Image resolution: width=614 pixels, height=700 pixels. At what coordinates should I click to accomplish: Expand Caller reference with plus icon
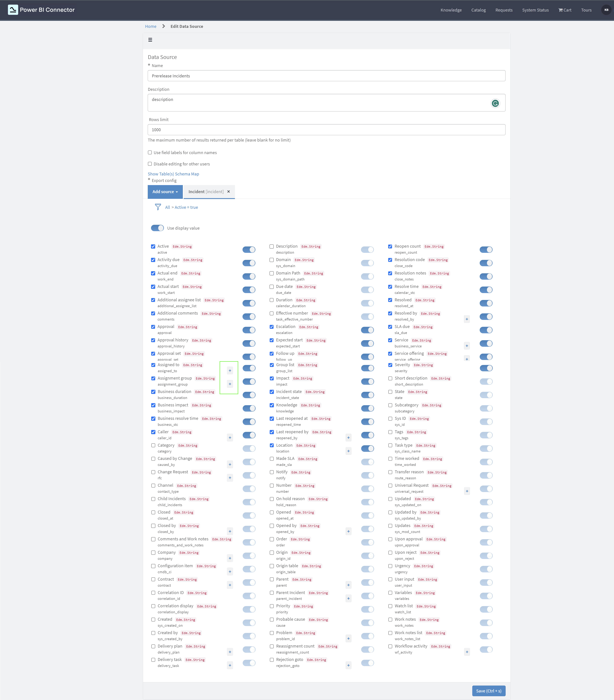[x=230, y=438]
